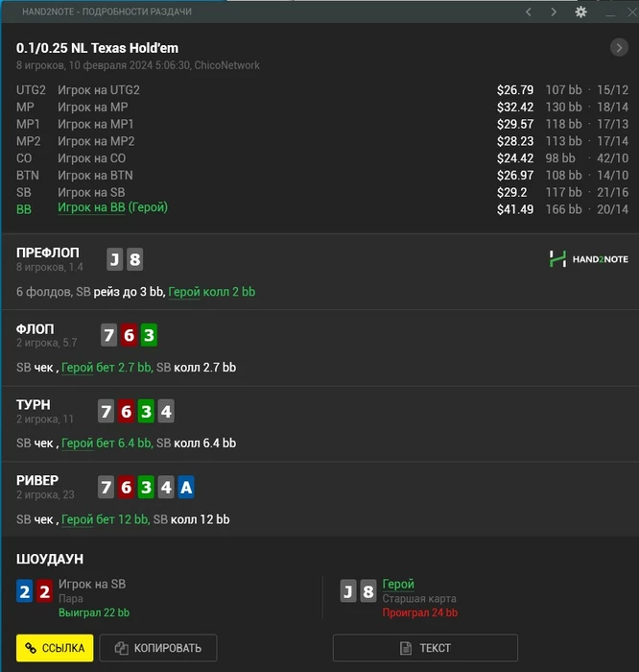Click the gray 7 card on the flop
Viewport: 639px width, 672px height.
pos(108,335)
